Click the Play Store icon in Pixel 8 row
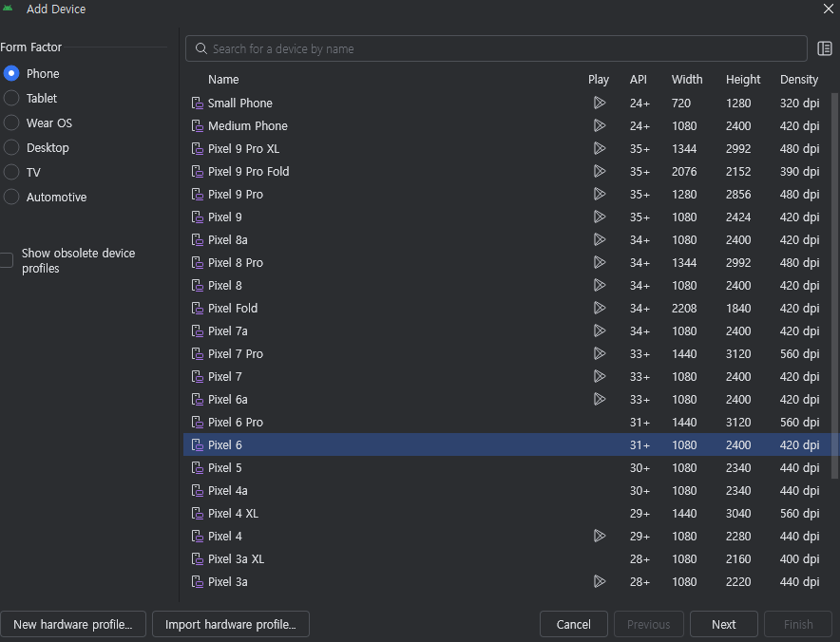 pos(600,286)
